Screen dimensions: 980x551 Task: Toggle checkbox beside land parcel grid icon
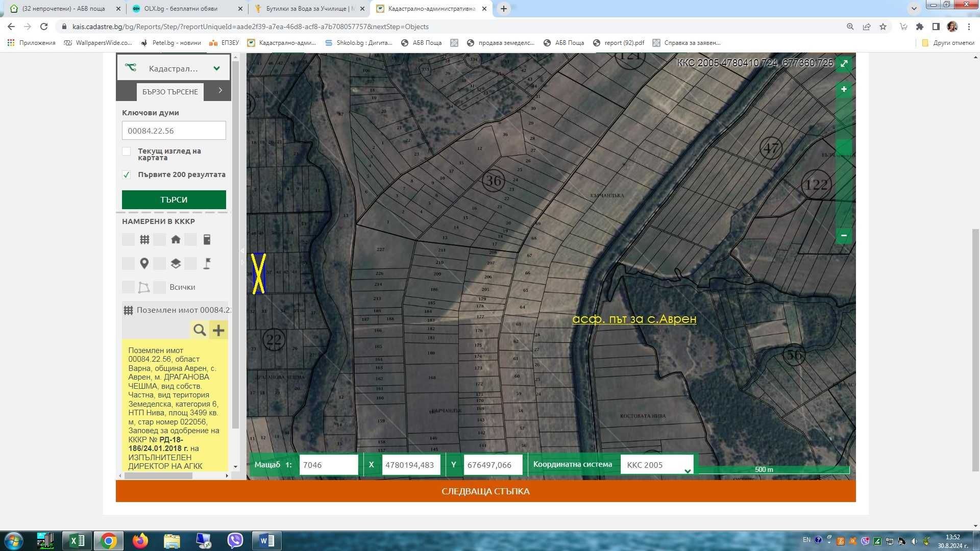[128, 239]
